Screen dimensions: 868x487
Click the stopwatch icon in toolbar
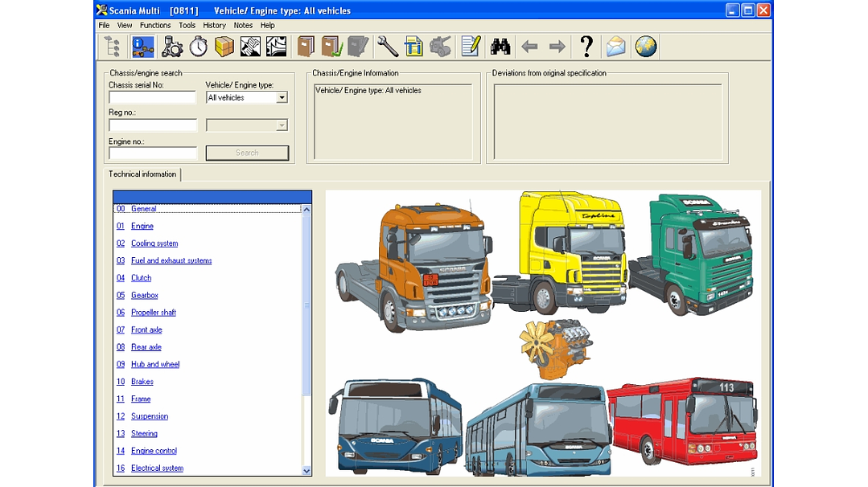pyautogui.click(x=198, y=47)
